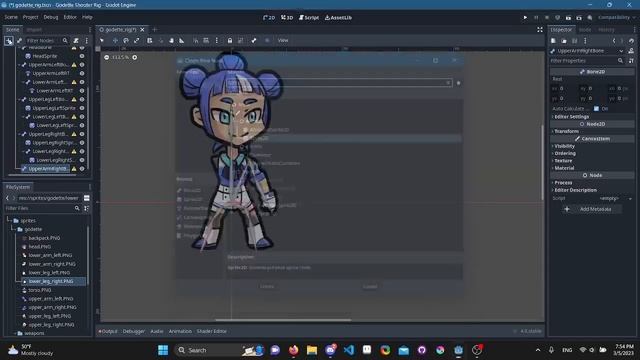Image resolution: width=640 pixels, height=360 pixels.
Task: Toggle visibility of LowerArmLeftRT node
Action: [x=82, y=91]
